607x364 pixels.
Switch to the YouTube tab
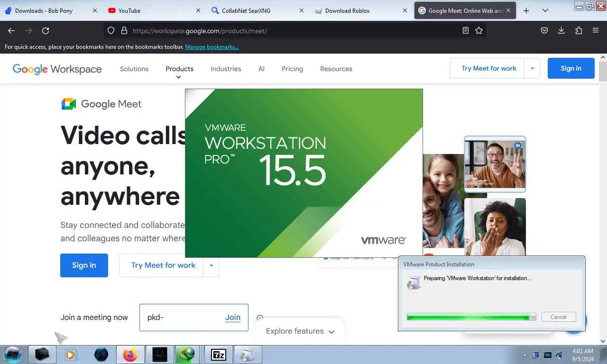(155, 10)
